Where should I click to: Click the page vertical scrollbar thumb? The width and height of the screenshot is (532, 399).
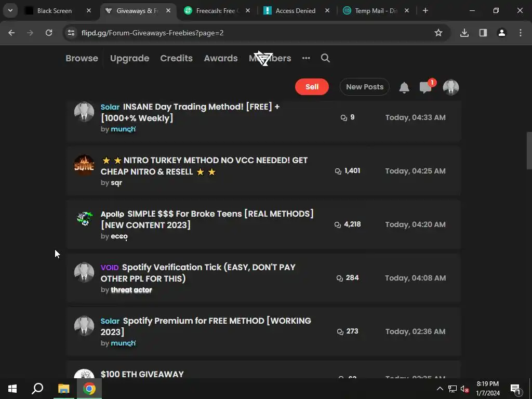click(x=529, y=151)
